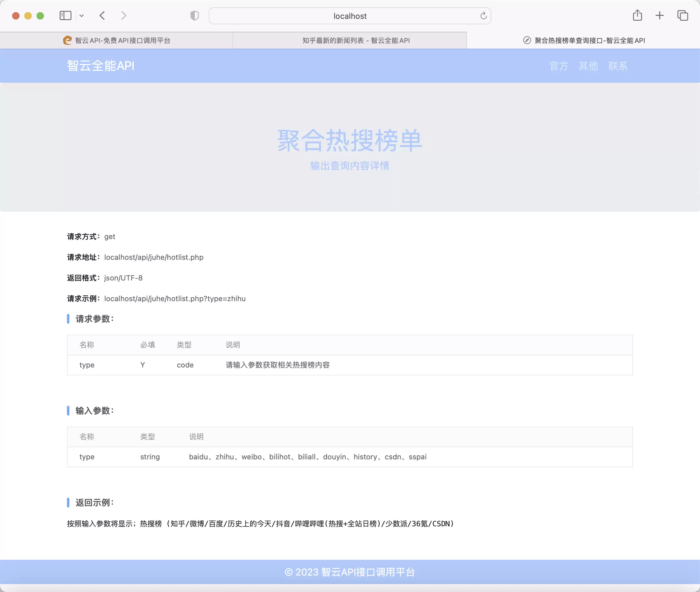This screenshot has width=700, height=592.
Task: Click the 按照输入参数将显示 return example text
Action: point(261,524)
